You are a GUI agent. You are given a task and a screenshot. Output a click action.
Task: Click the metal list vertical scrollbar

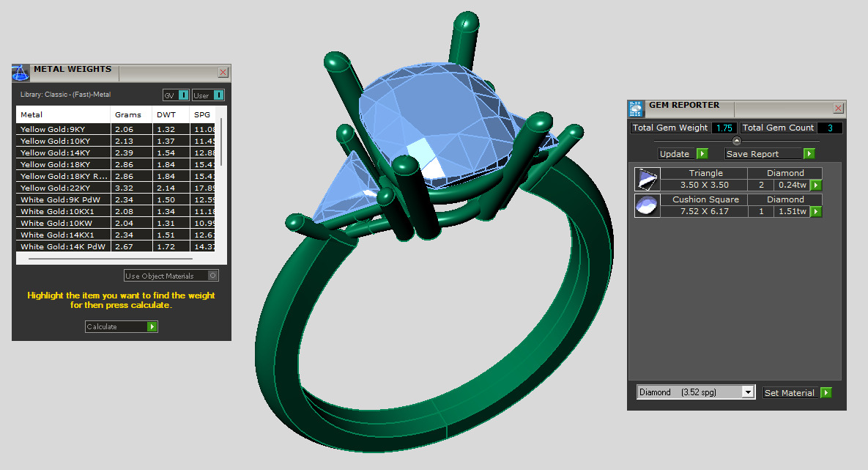point(221,142)
